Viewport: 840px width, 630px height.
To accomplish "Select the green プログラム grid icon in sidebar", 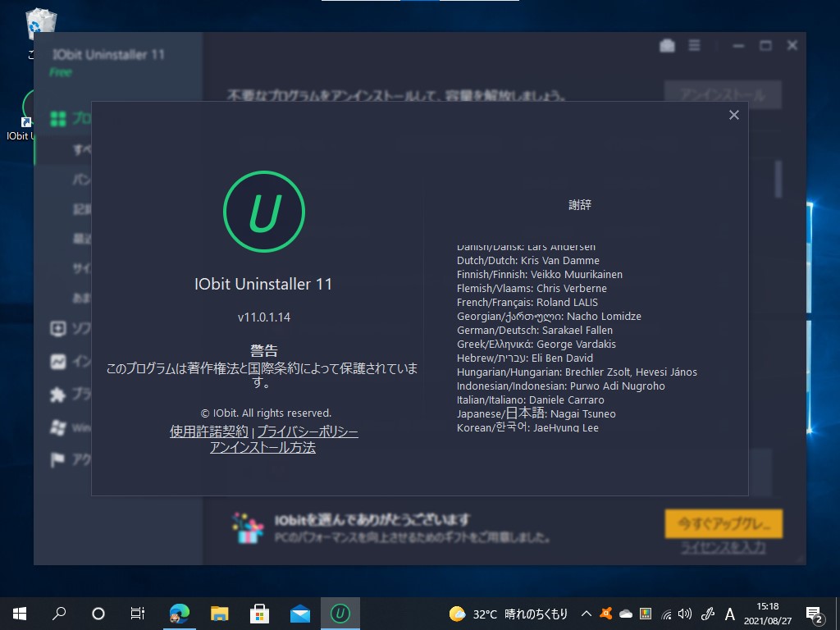I will click(x=57, y=118).
